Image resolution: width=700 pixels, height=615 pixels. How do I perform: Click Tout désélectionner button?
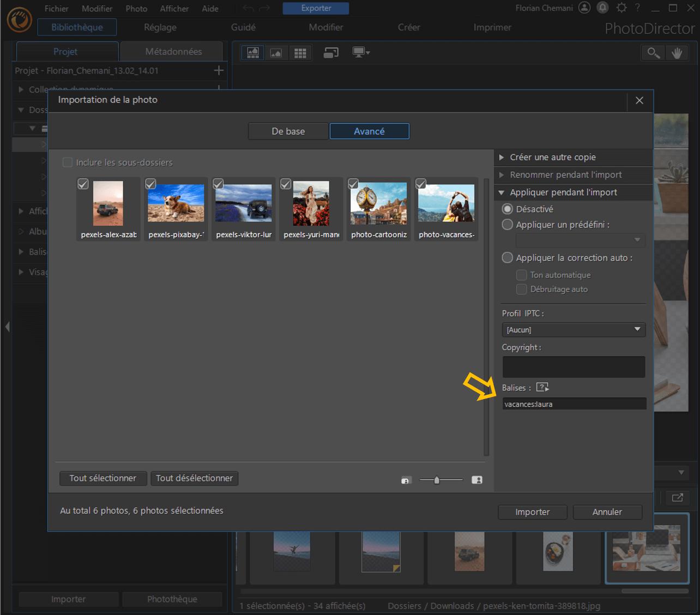(194, 478)
